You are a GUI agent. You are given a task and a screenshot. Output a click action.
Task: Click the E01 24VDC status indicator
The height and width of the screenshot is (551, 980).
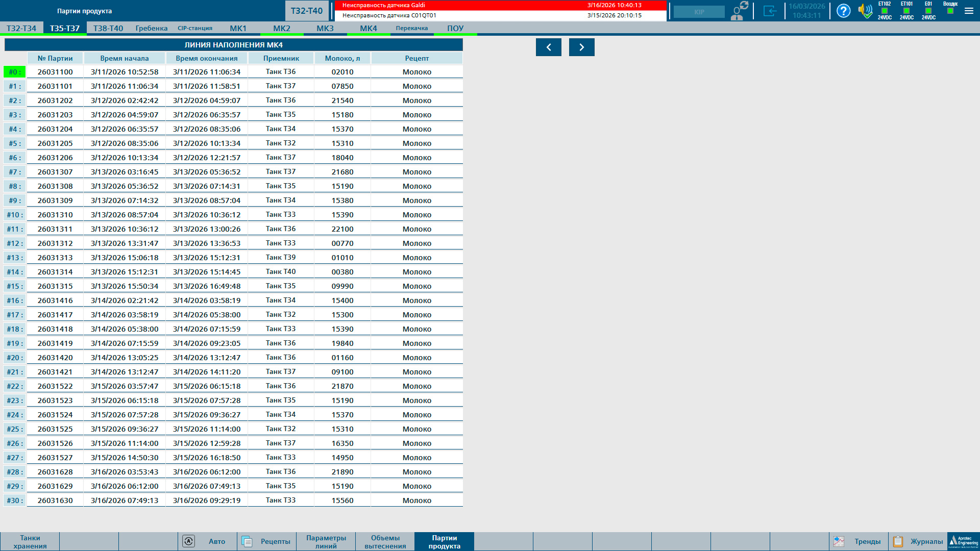point(928,11)
